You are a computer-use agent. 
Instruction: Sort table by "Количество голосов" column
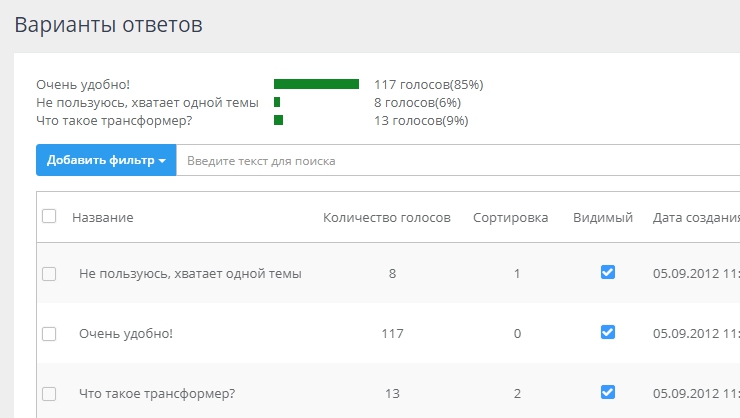[386, 217]
